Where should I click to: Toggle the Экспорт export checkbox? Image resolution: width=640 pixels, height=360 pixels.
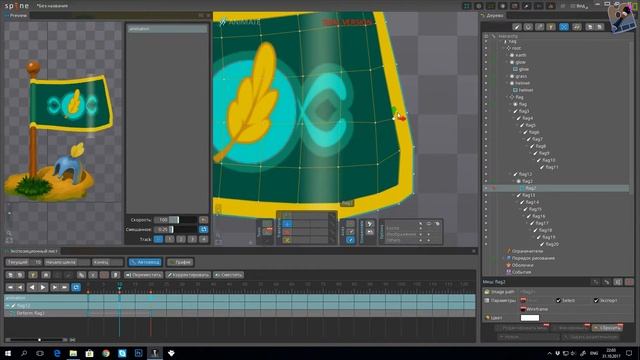596,300
